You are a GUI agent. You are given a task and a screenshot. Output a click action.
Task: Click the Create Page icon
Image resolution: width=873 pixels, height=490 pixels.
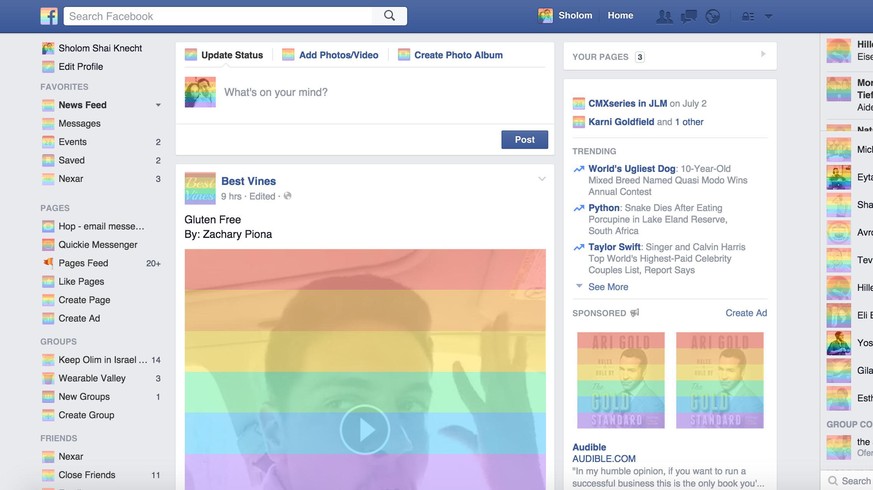[48, 300]
